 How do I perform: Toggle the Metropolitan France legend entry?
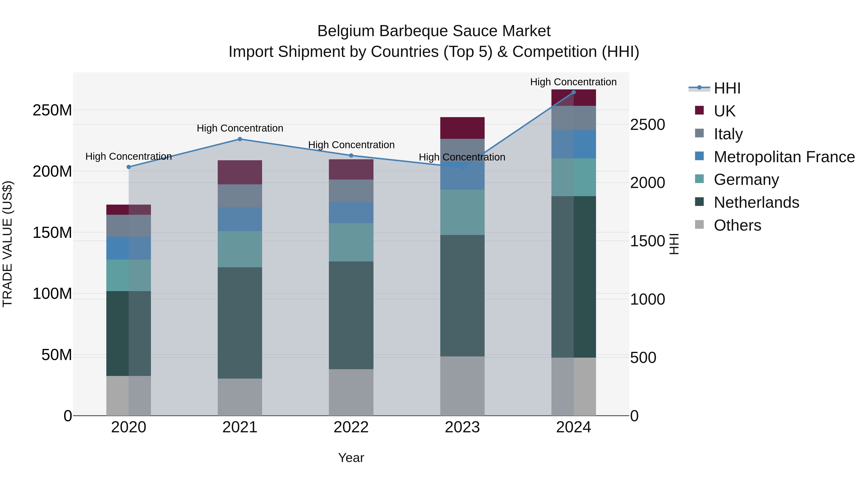pos(775,157)
